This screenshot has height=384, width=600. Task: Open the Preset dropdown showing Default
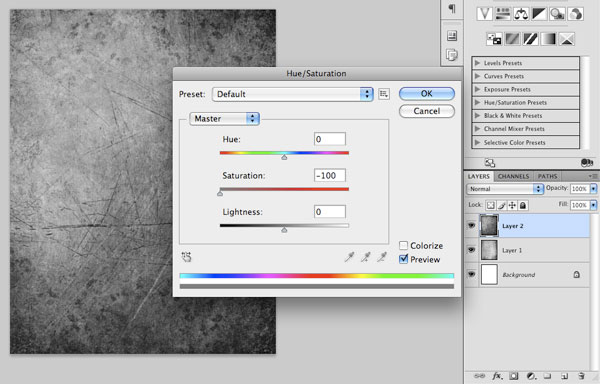point(293,94)
